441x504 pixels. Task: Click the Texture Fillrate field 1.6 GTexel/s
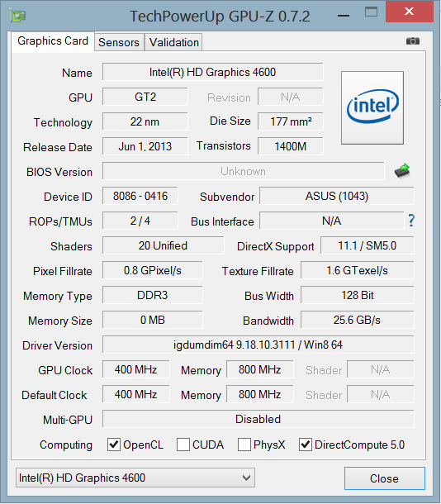pos(357,270)
